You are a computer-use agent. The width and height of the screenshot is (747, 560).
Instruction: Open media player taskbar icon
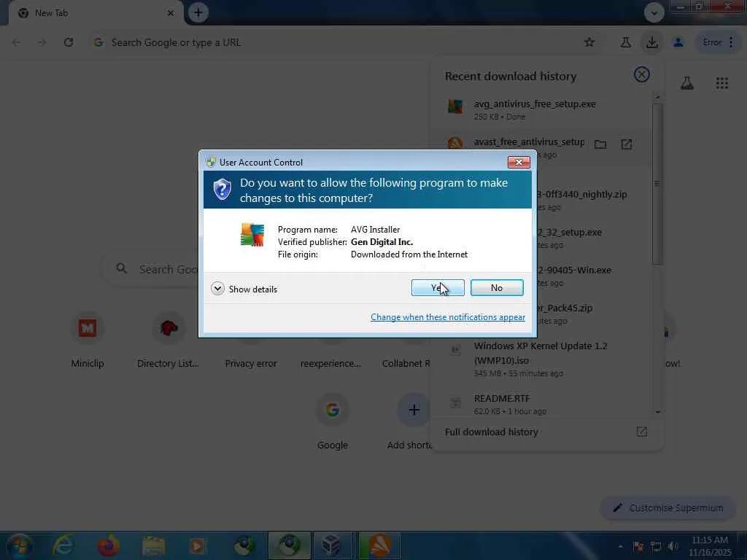(x=198, y=545)
